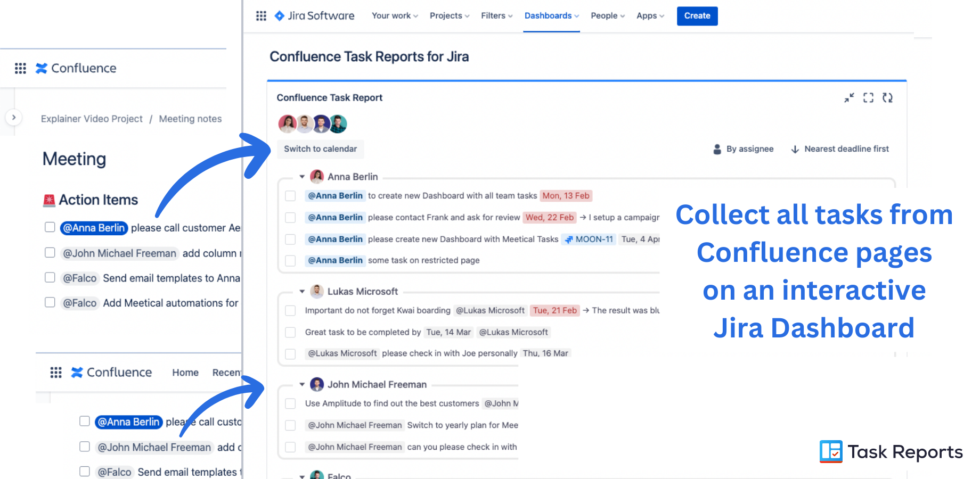
Task: Maximize the Confluence Task Report gadget
Action: (x=868, y=98)
